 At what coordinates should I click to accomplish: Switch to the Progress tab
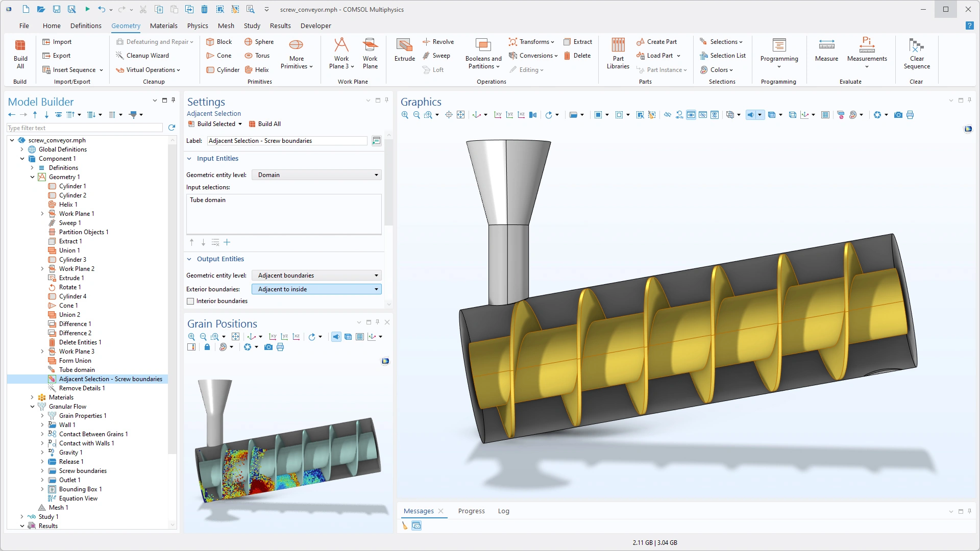pos(471,511)
